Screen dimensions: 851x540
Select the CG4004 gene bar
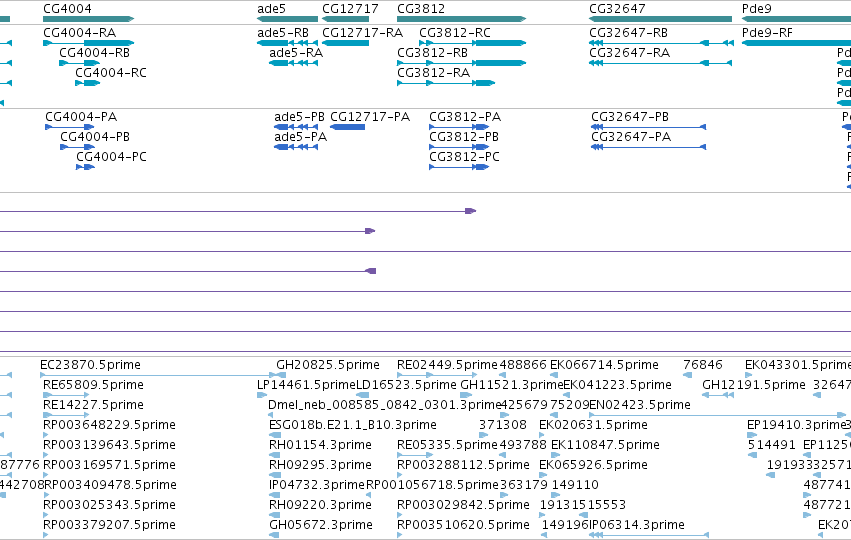point(88,19)
